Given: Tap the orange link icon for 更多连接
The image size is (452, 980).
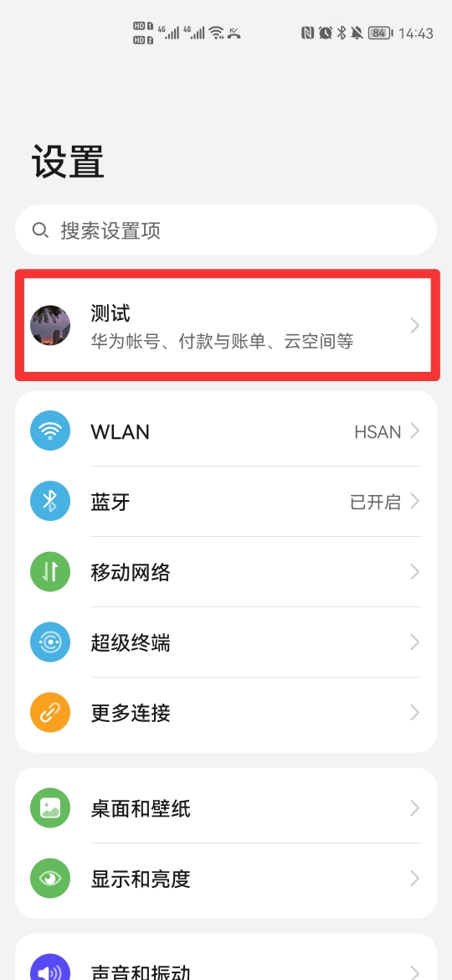Looking at the screenshot, I should [50, 713].
